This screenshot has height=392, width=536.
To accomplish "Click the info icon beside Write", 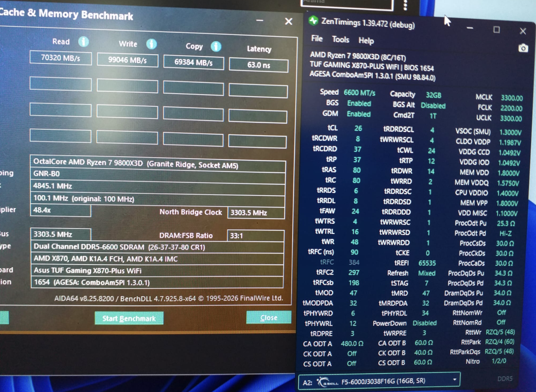I will point(151,44).
